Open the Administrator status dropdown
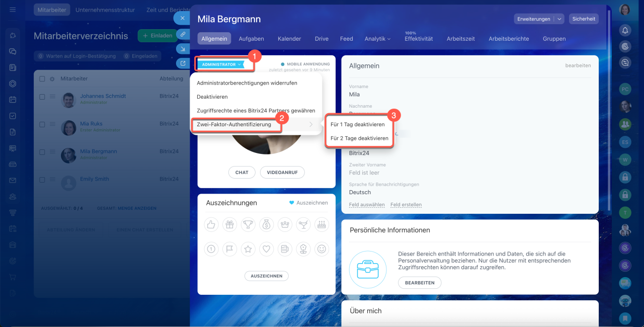 (221, 64)
